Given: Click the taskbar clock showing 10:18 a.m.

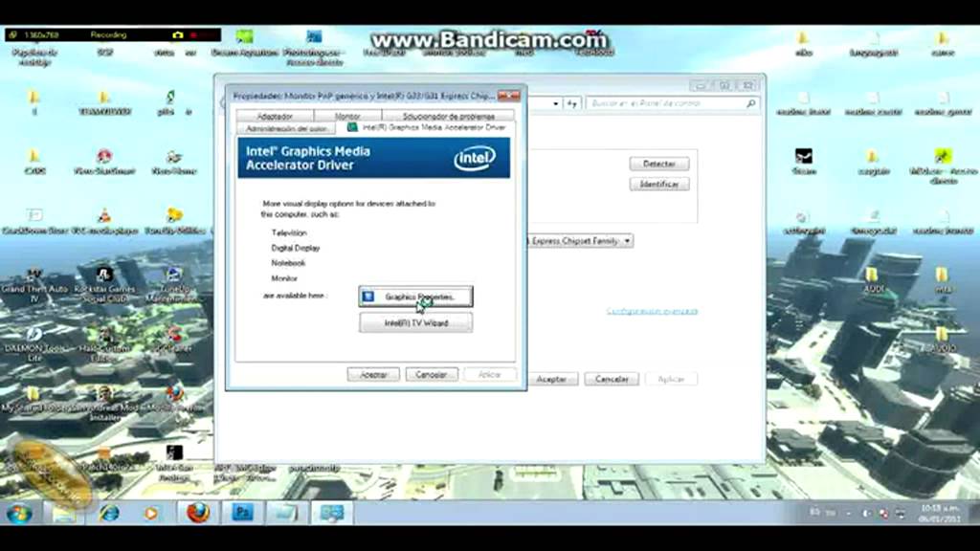Looking at the screenshot, I should (x=940, y=514).
